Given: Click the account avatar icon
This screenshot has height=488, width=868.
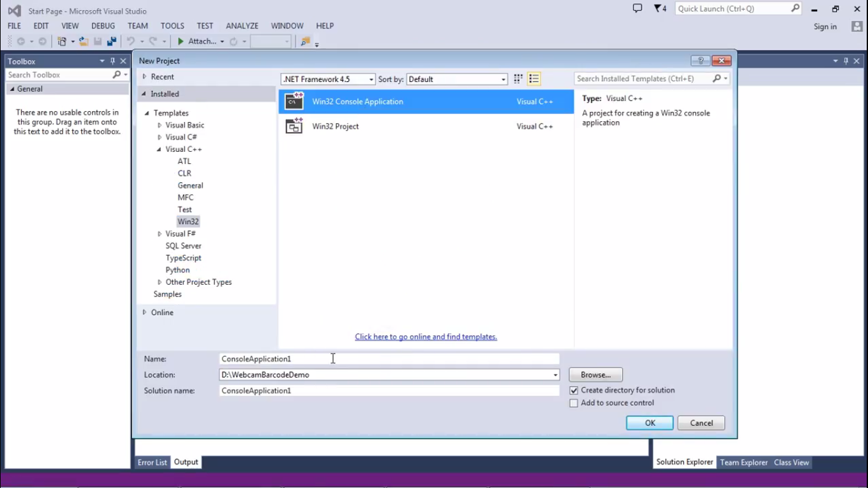Looking at the screenshot, I should (x=857, y=26).
